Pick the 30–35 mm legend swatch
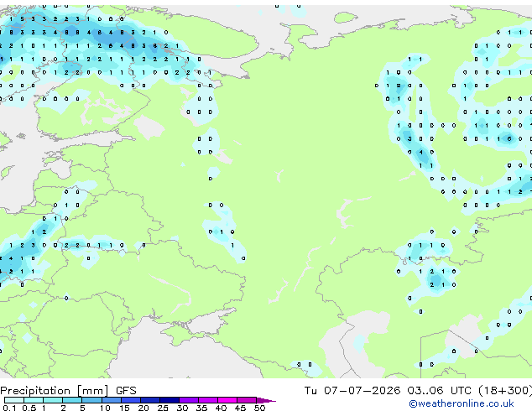Viewport: 532px width, 411px height. pyautogui.click(x=188, y=400)
